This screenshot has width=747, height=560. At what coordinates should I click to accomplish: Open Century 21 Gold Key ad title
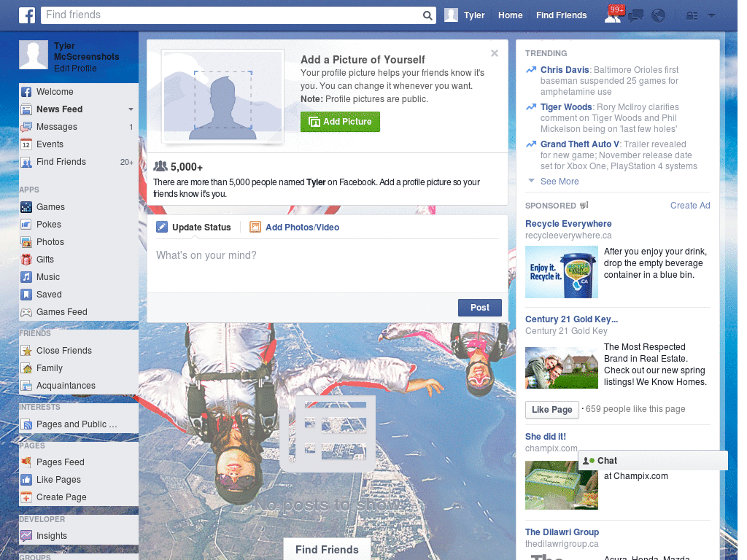click(571, 319)
